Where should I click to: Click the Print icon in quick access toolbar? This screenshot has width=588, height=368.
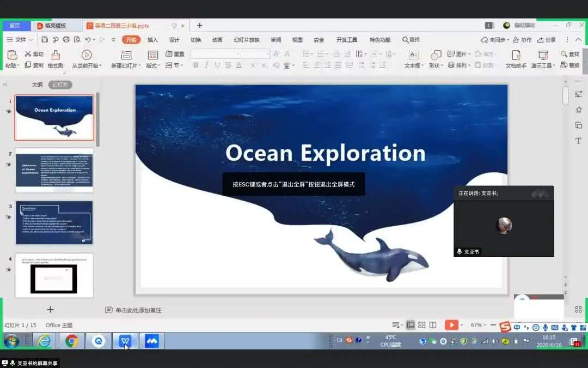[66, 40]
